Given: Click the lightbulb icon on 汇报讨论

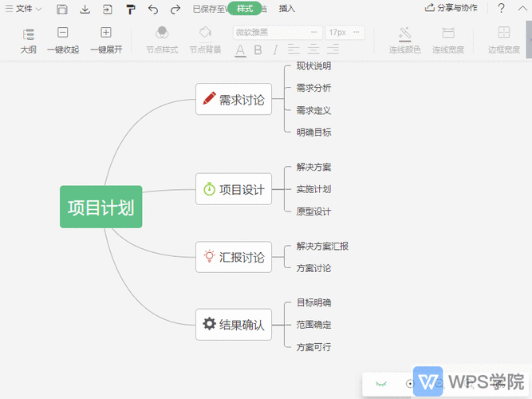Looking at the screenshot, I should 209,256.
